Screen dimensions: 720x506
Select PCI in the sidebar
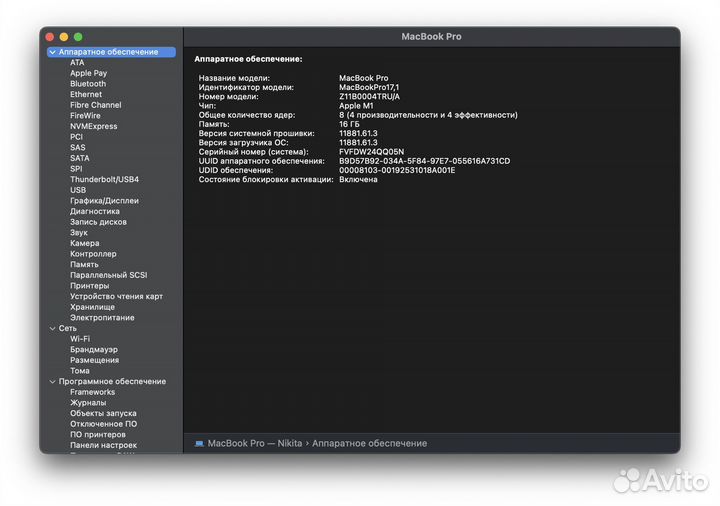[76, 137]
